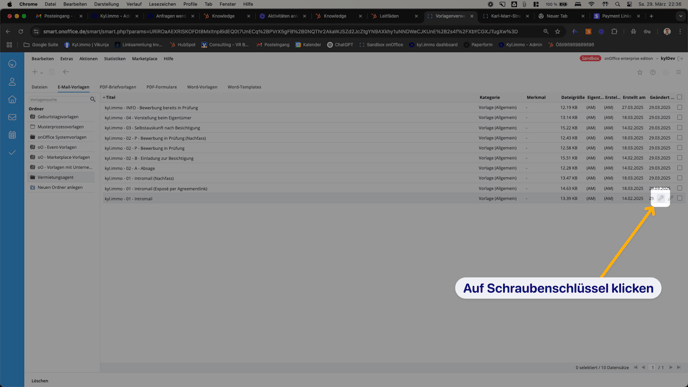Viewport: 688px width, 387px height.
Task: Click Neuen Ordner anlegen
Action: point(60,187)
